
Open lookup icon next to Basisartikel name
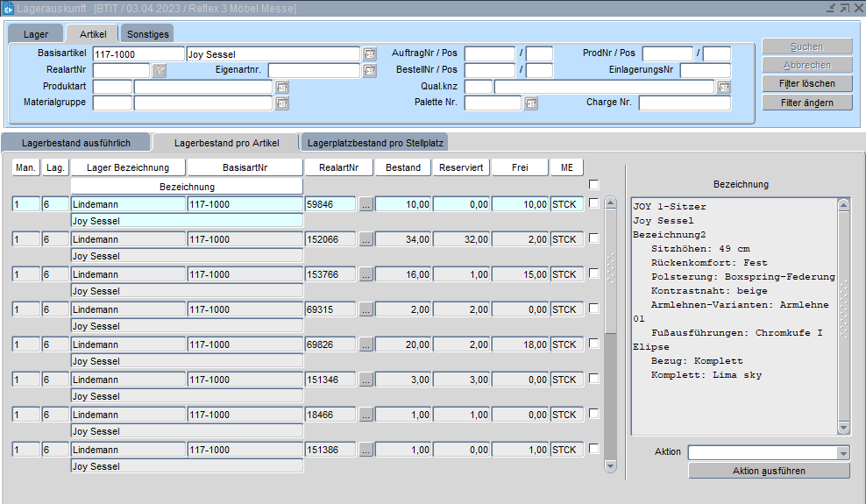[369, 54]
